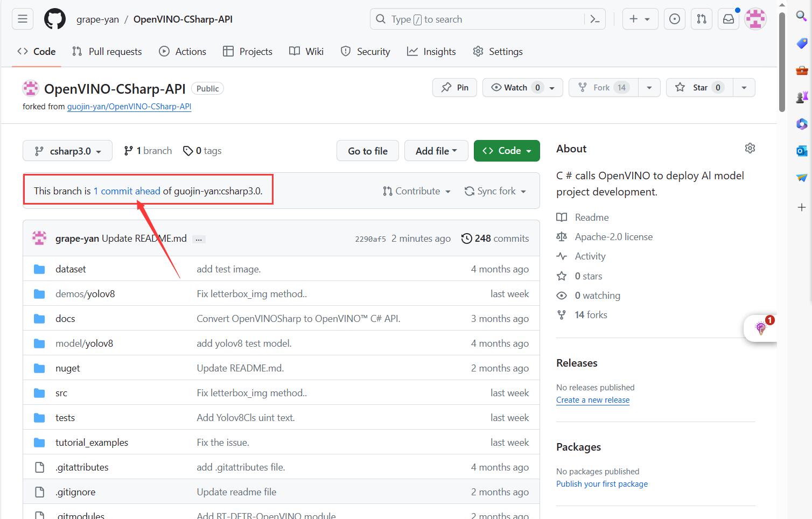Screen dimensions: 812x519
Task: Open the Star lists dropdown arrow
Action: point(744,87)
